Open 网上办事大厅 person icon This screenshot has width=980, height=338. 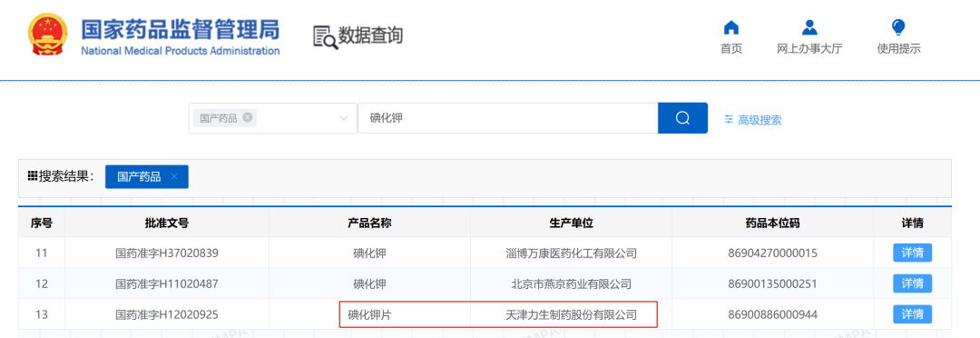[809, 27]
